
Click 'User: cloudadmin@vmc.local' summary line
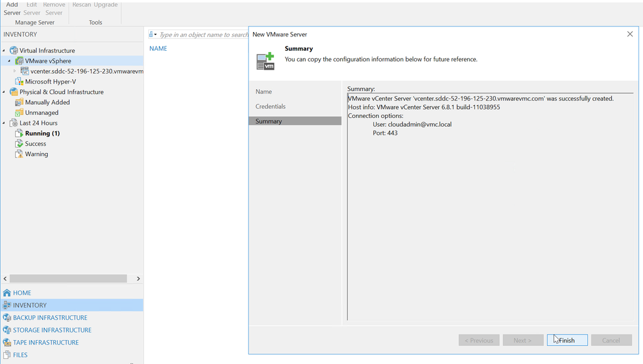pyautogui.click(x=412, y=124)
